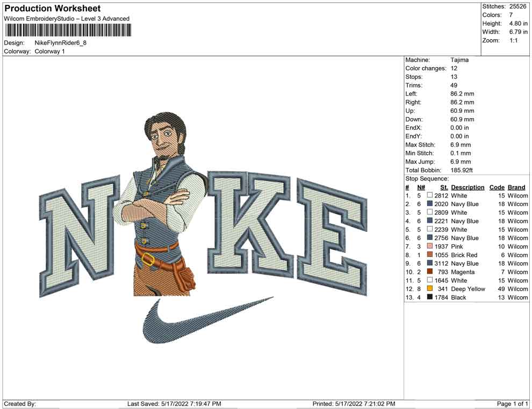
Task: Click the Zoom value 1:1
Action: pyautogui.click(x=513, y=40)
